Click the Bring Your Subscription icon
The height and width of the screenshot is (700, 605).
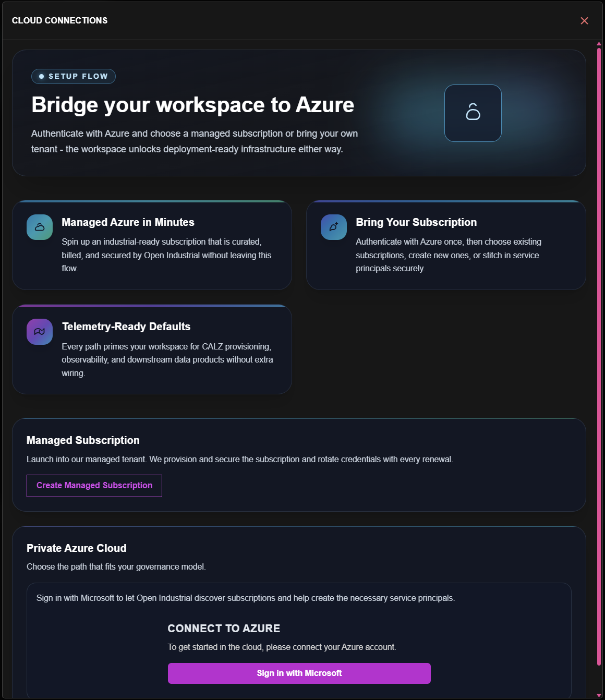[334, 227]
